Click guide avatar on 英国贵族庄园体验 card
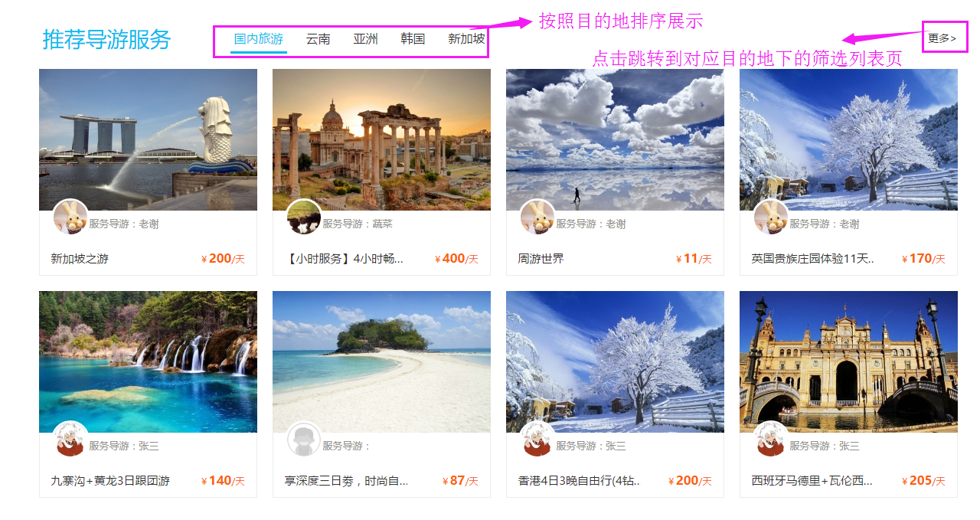 click(771, 217)
